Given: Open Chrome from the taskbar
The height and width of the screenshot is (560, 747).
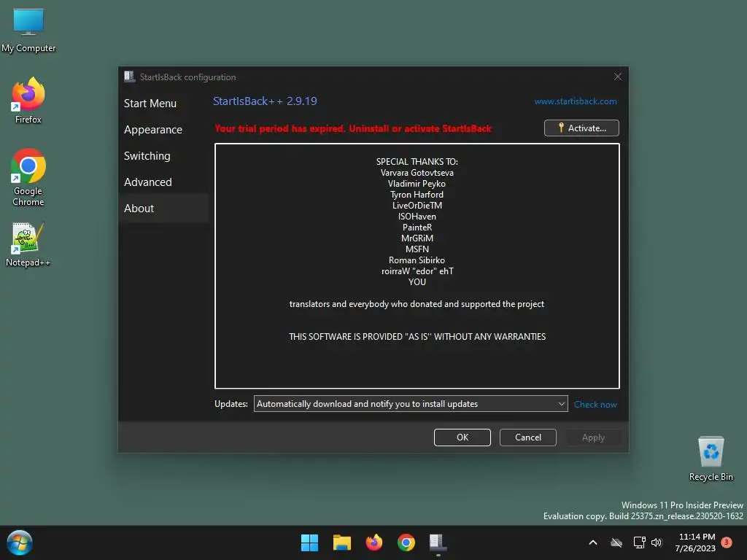Looking at the screenshot, I should click(406, 542).
